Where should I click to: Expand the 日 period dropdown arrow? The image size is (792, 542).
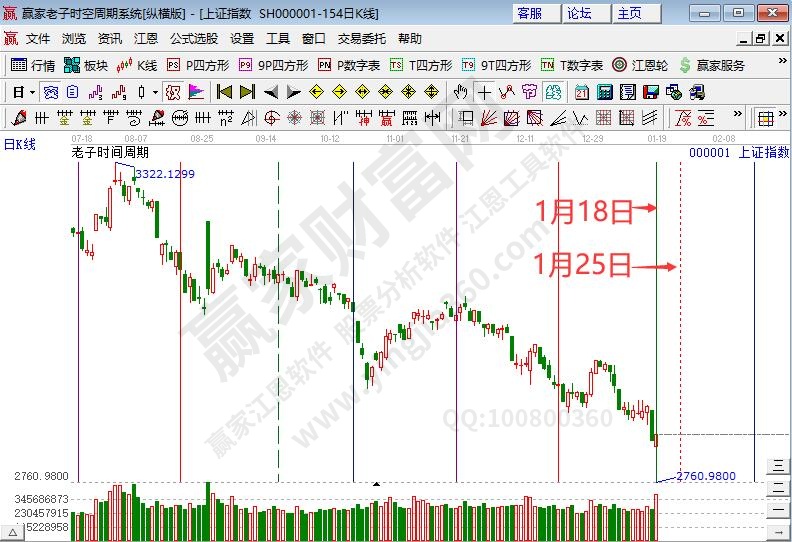(32, 92)
